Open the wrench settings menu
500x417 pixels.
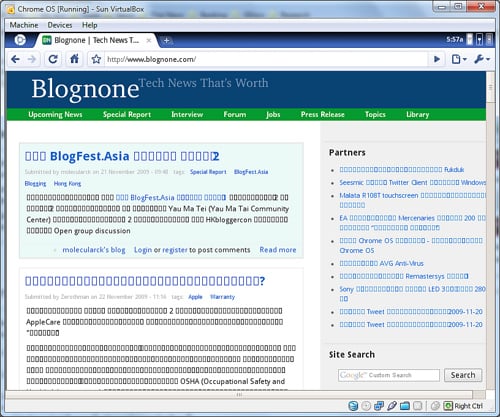pyautogui.click(x=482, y=59)
